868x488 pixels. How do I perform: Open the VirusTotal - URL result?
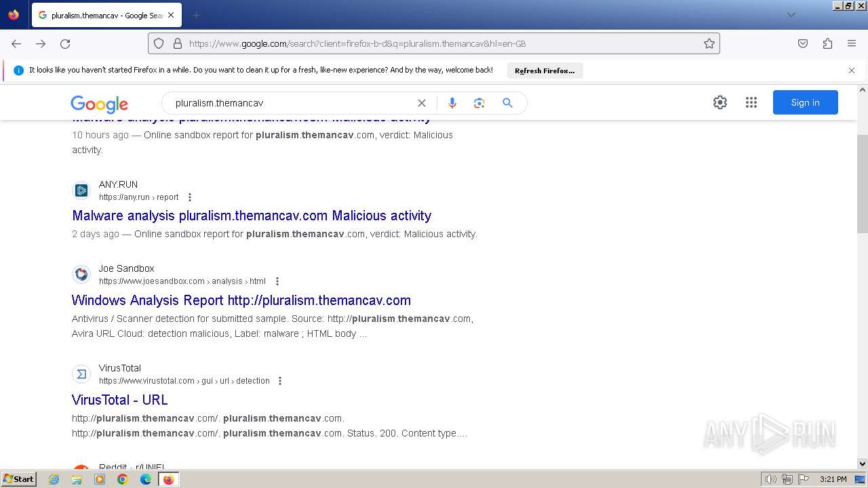[x=120, y=400]
